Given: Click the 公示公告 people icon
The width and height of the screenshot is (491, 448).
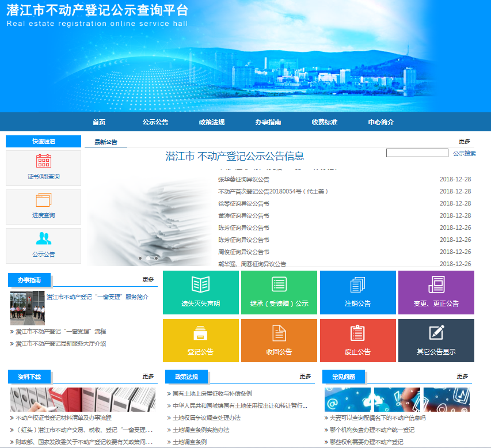Looking at the screenshot, I should (44, 239).
